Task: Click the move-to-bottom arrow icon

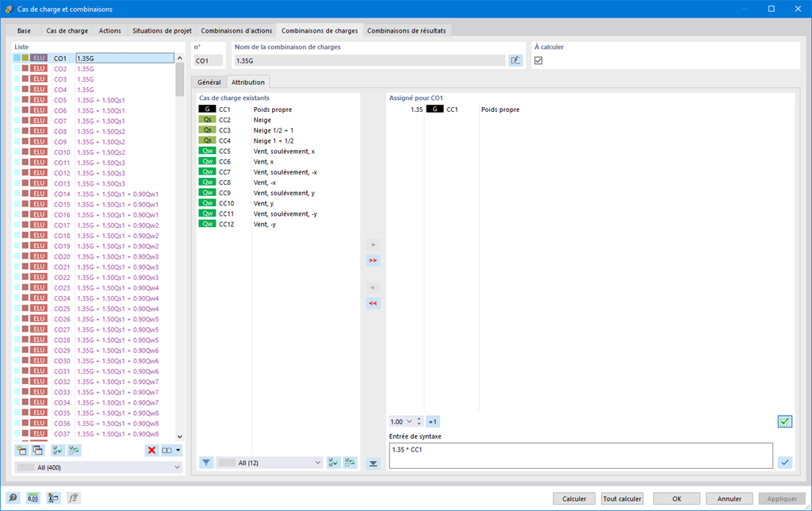Action: tap(373, 464)
